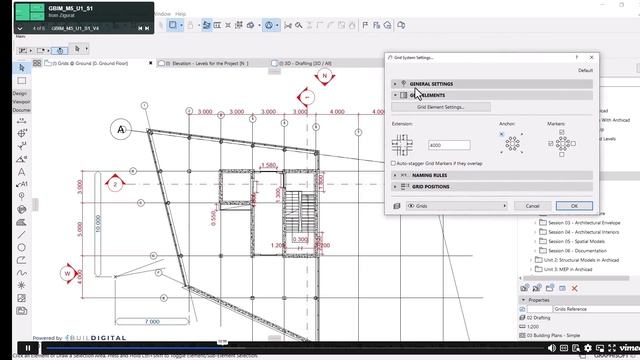Expand Session 03 - Architectural Envelope folder

(536, 223)
